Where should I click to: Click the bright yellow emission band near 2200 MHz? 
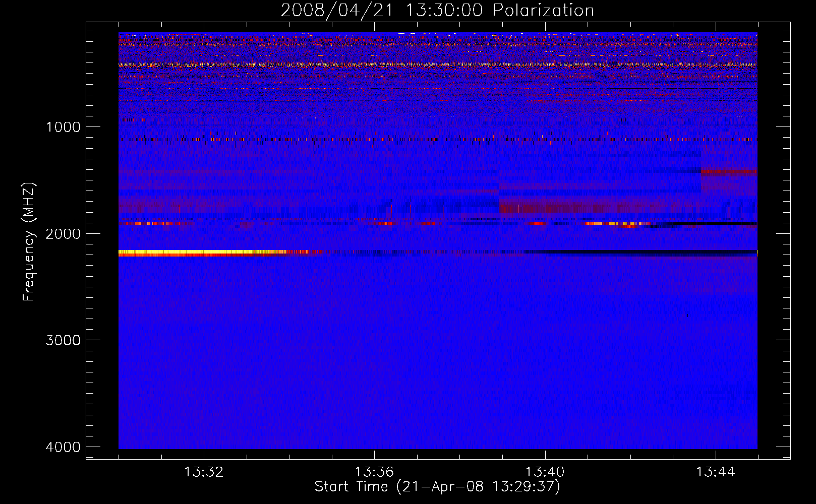point(202,253)
